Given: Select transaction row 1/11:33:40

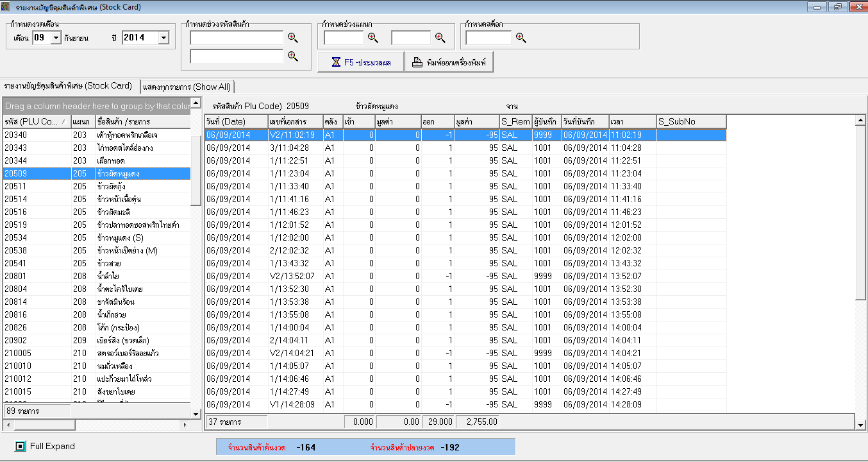Looking at the screenshot, I should (x=465, y=186).
